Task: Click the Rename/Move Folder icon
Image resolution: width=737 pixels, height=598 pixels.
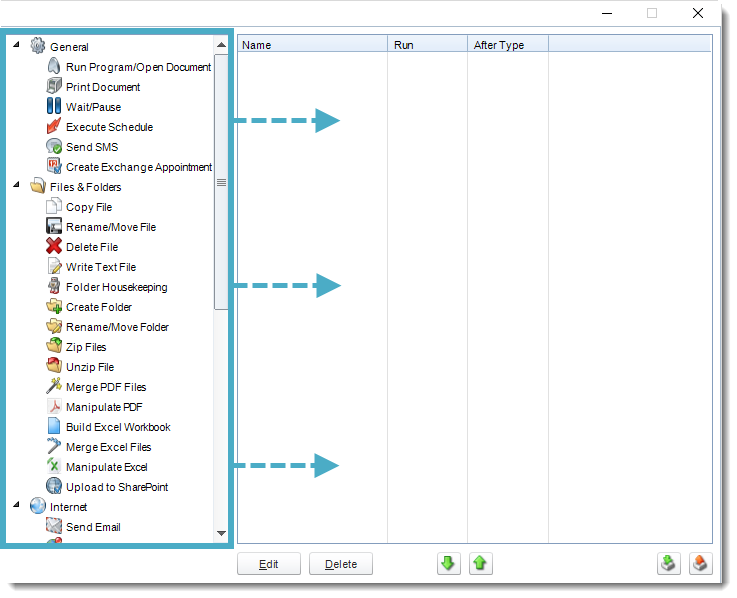Action: point(54,326)
